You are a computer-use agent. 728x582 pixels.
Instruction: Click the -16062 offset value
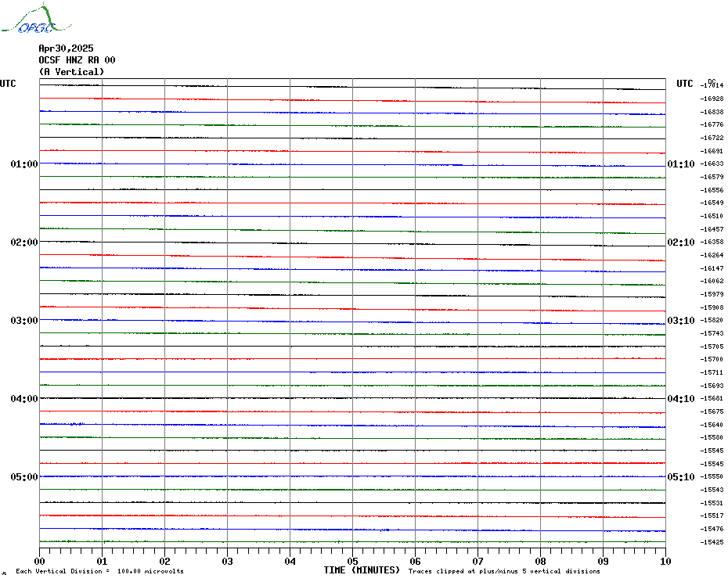(712, 282)
